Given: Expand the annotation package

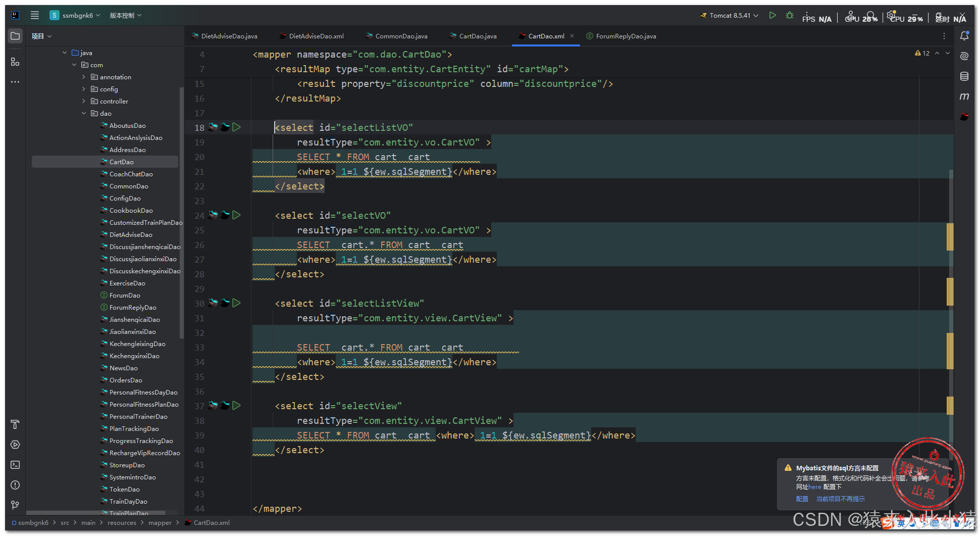Looking at the screenshot, I should (x=84, y=77).
